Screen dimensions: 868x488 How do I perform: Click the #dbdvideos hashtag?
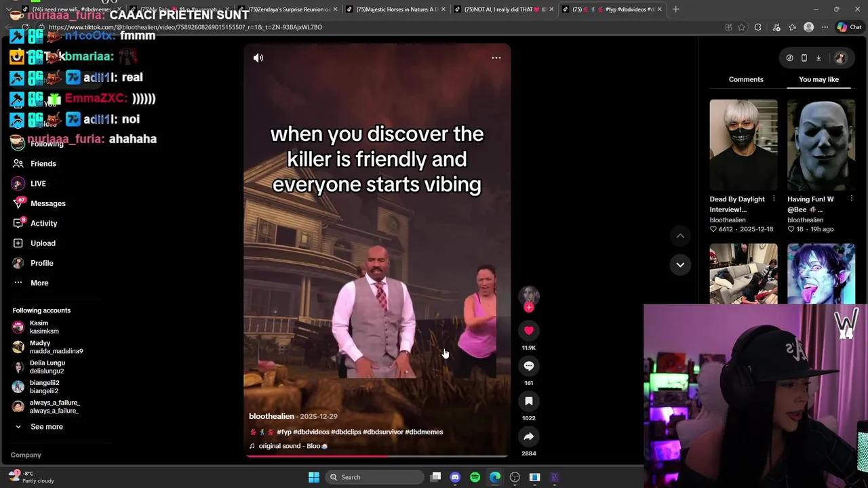pyautogui.click(x=311, y=432)
